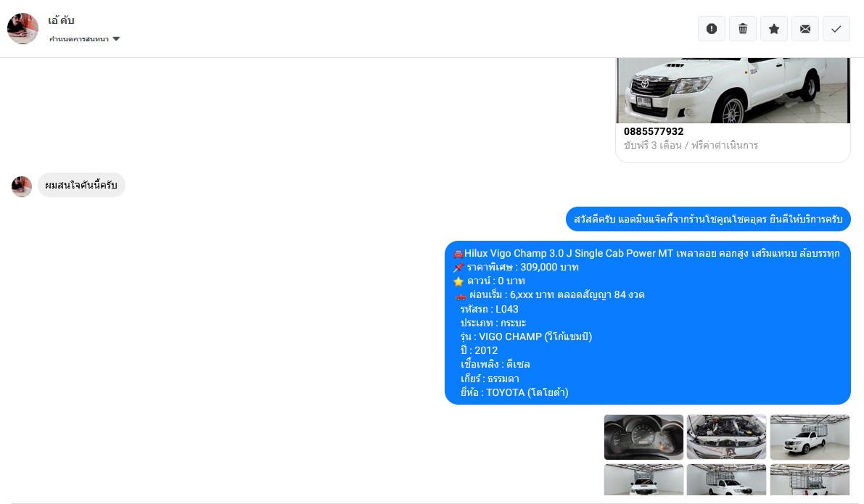Click the model VIGO CHAMP line
This screenshot has width=864, height=504.
[526, 336]
